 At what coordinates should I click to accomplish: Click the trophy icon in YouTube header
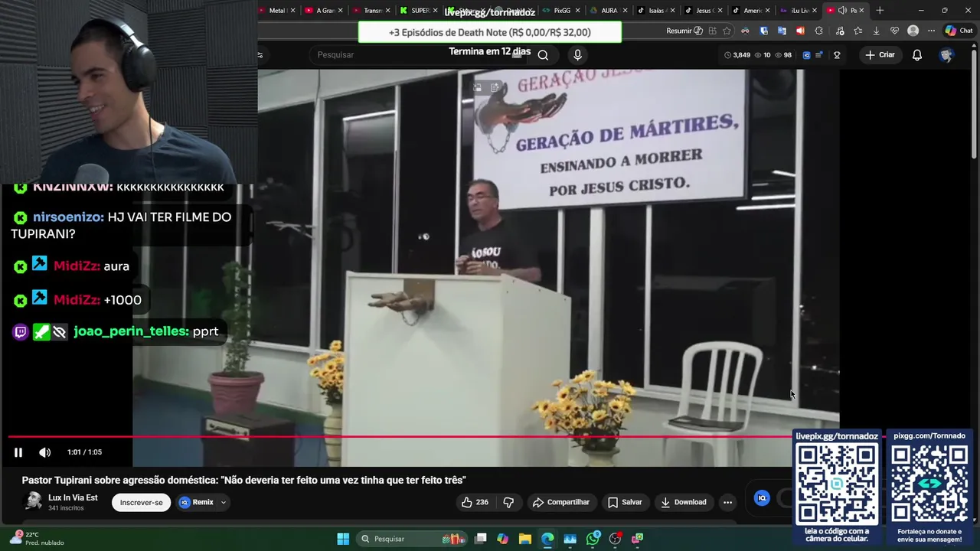(837, 55)
